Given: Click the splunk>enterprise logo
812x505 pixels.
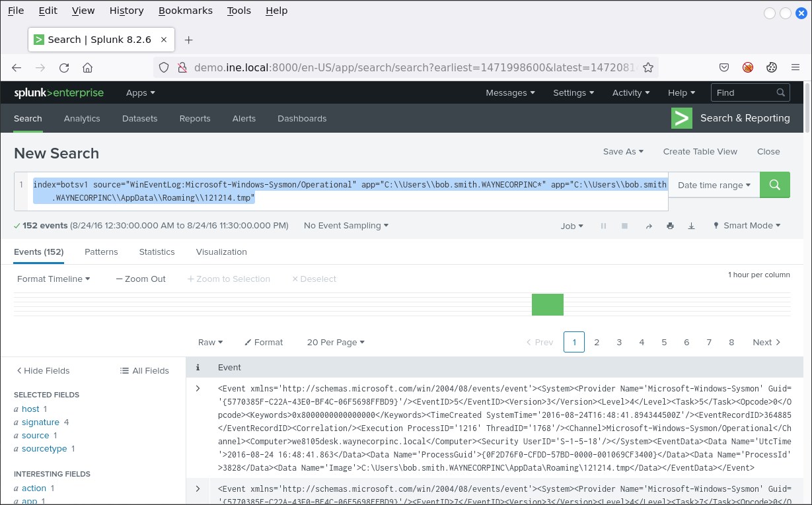Looking at the screenshot, I should click(59, 93).
